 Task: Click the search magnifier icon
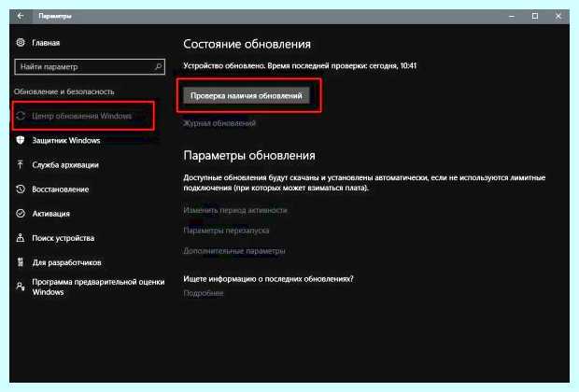[158, 66]
